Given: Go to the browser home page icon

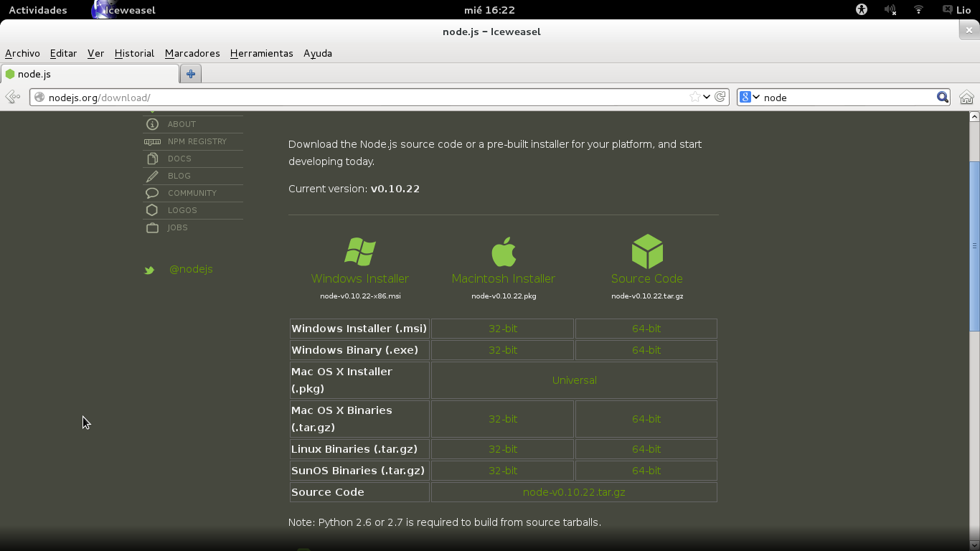Looking at the screenshot, I should point(966,97).
